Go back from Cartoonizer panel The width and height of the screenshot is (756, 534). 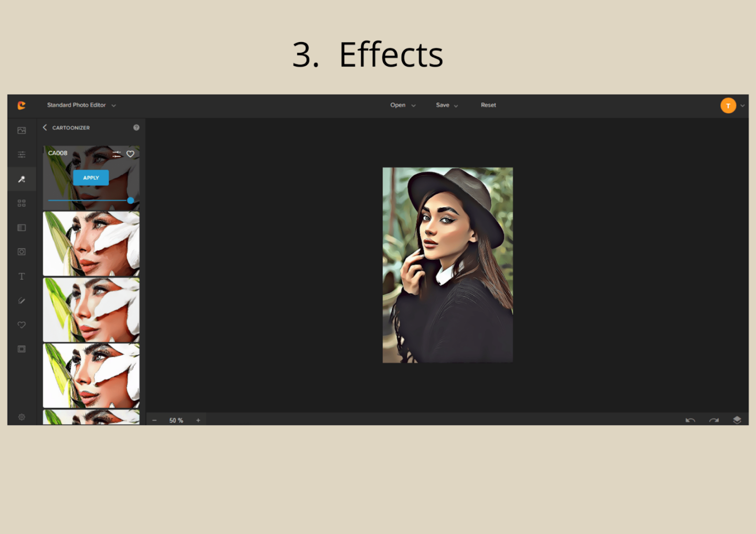45,127
